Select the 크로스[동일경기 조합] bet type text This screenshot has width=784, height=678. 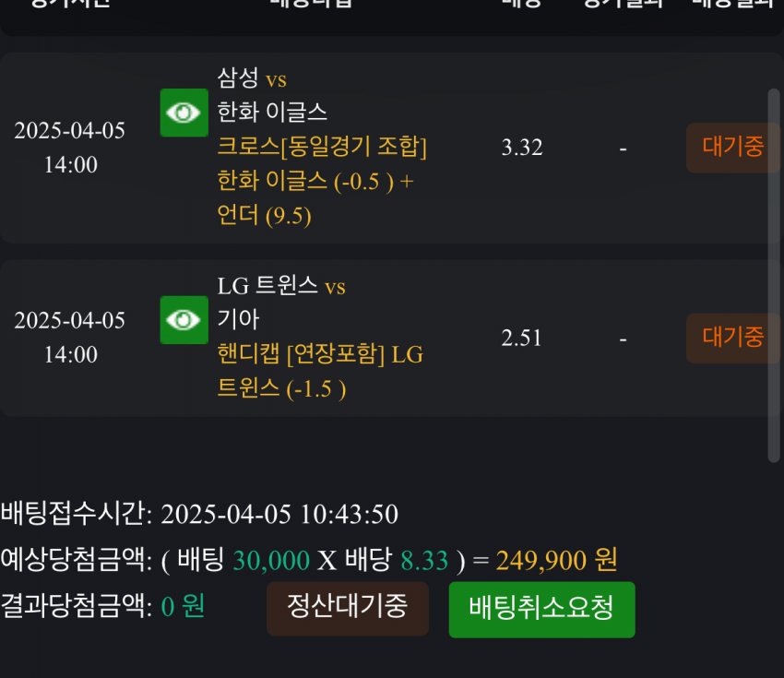[x=321, y=147]
